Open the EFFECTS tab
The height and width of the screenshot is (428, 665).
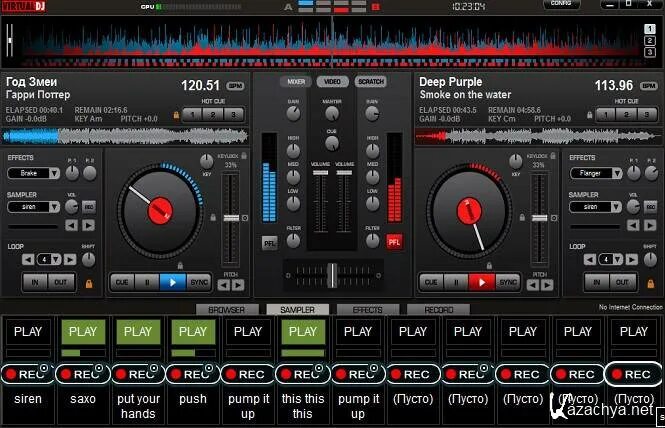point(368,310)
